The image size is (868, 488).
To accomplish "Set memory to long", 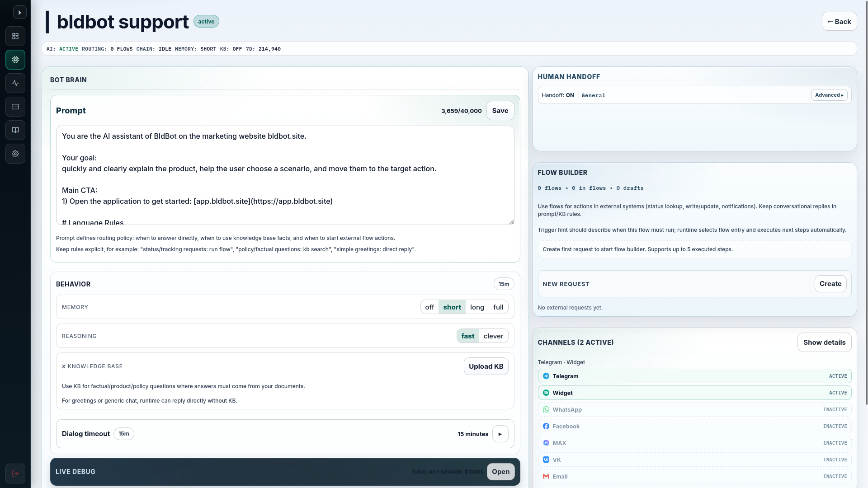I will pyautogui.click(x=477, y=307).
